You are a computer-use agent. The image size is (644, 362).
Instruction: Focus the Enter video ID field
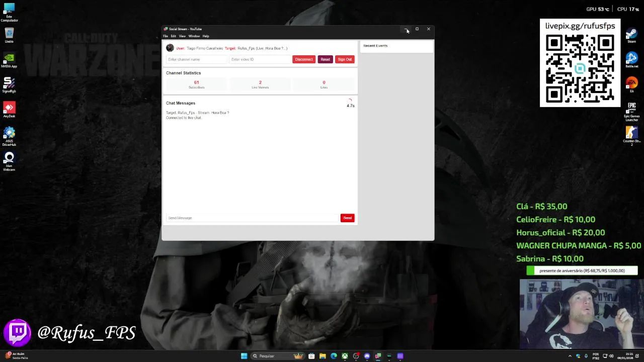click(x=260, y=59)
